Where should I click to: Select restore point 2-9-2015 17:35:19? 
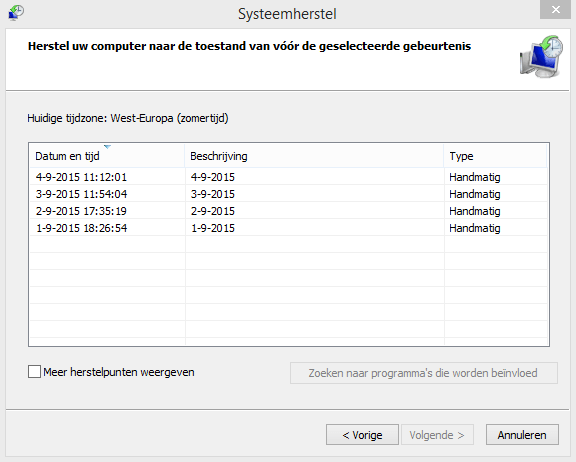[288, 211]
